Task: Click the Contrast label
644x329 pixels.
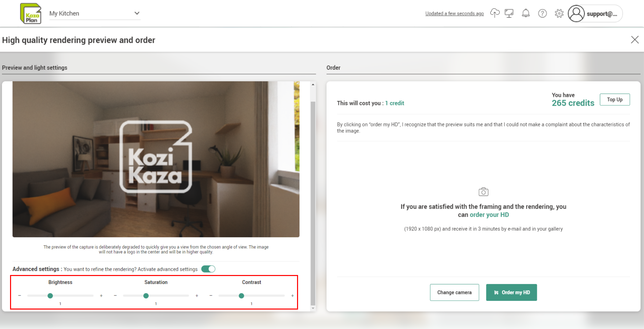Action: pyautogui.click(x=252, y=282)
